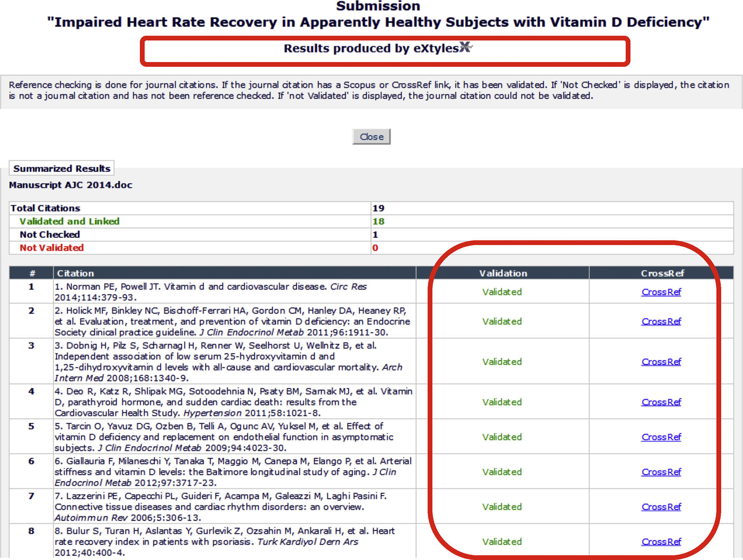Click the CrossRef column header
Image resolution: width=743 pixels, height=560 pixels.
click(x=662, y=273)
